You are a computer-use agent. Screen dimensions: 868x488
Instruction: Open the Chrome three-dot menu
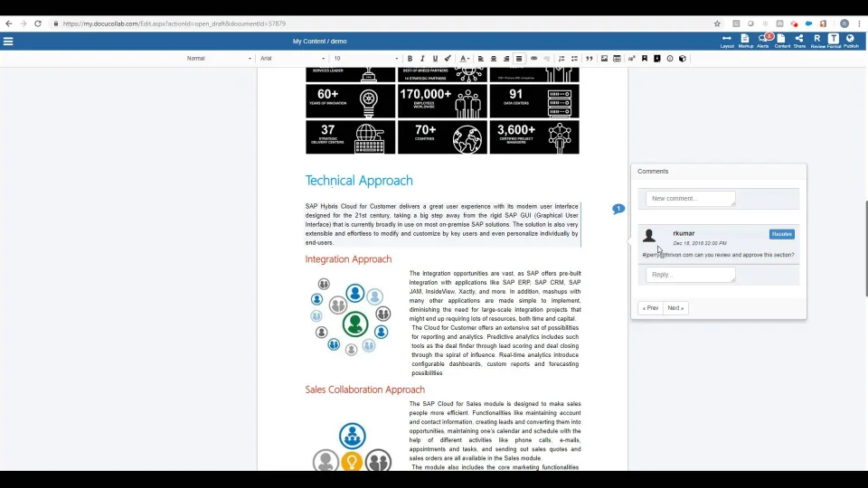tap(859, 23)
